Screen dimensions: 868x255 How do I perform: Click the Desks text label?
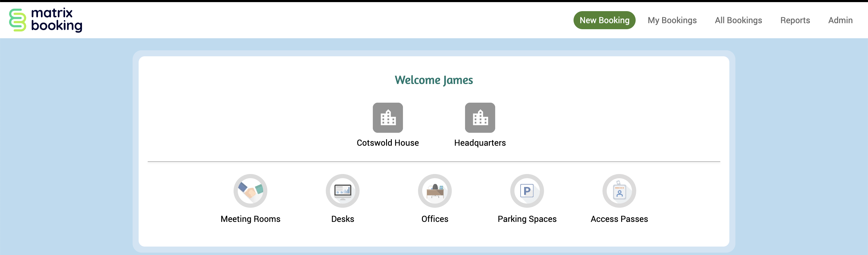342,219
